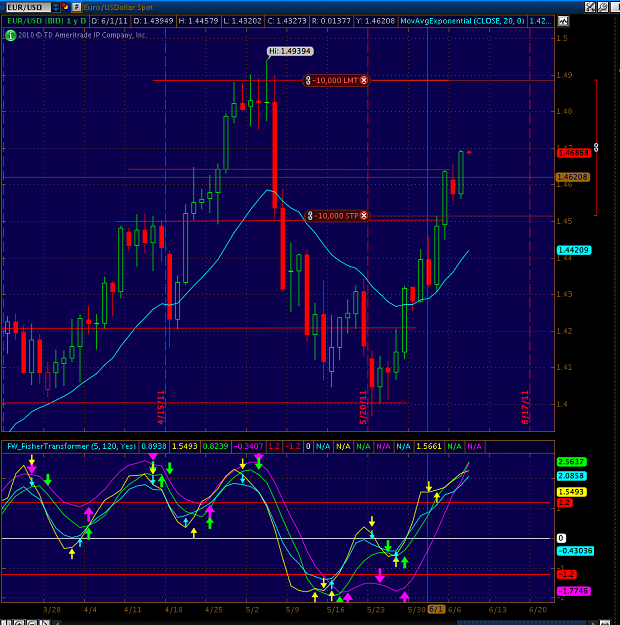The width and height of the screenshot is (620, 625).
Task: Click the linked-order chain icon on price axis
Action: tap(596, 147)
